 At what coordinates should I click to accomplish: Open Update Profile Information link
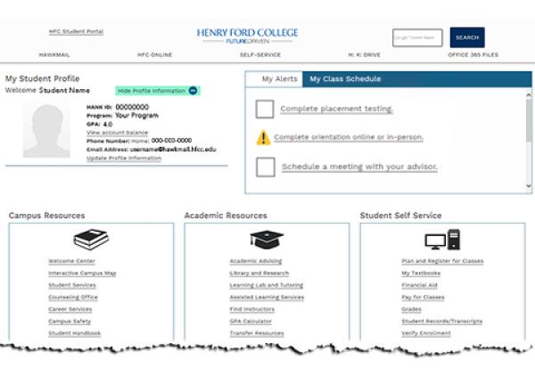pyautogui.click(x=124, y=159)
